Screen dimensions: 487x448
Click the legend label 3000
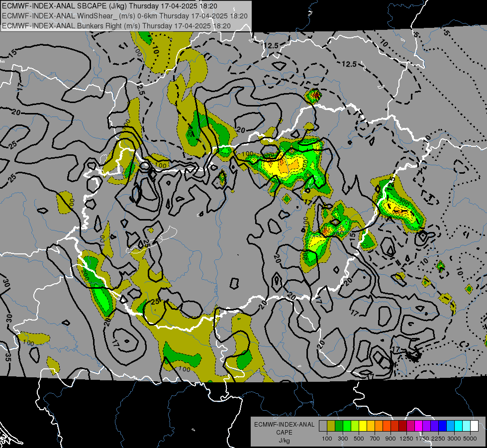pyautogui.click(x=454, y=439)
